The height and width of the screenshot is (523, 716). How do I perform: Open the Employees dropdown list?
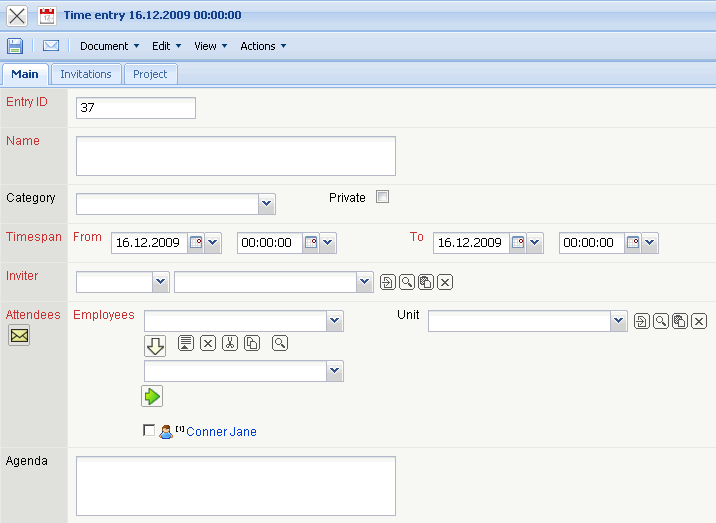click(x=335, y=321)
